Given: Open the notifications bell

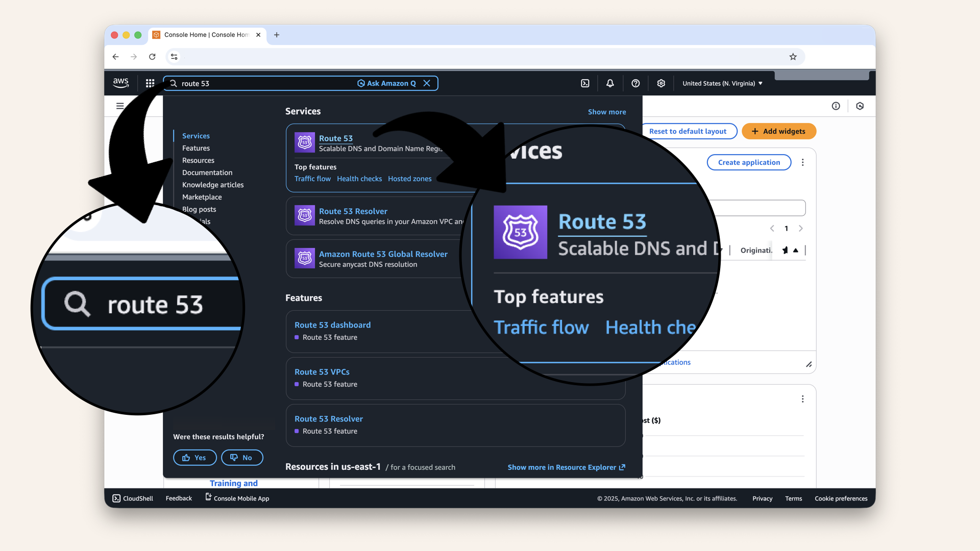Looking at the screenshot, I should (610, 83).
